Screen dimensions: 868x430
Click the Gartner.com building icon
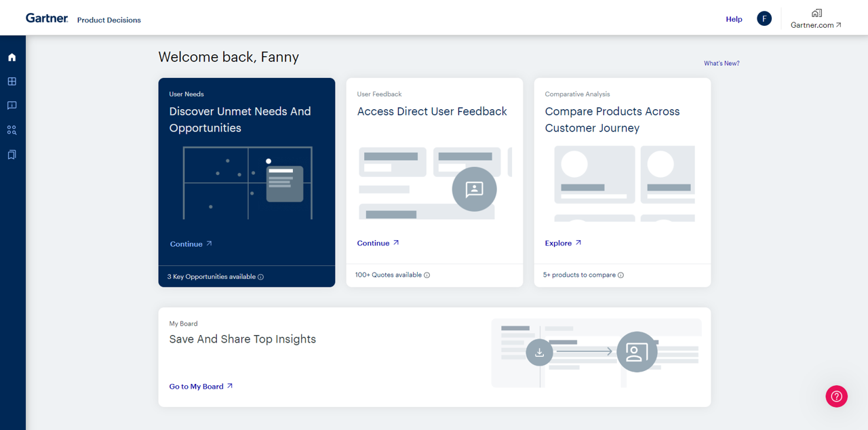point(816,13)
